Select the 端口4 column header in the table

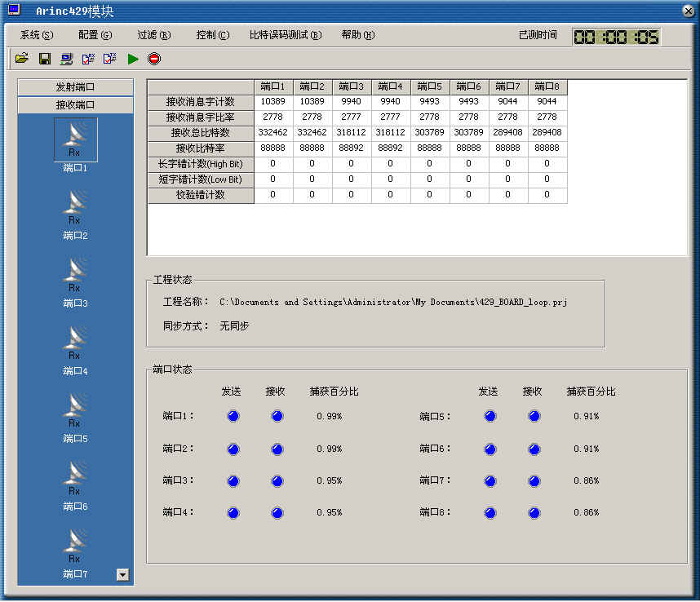tap(391, 86)
